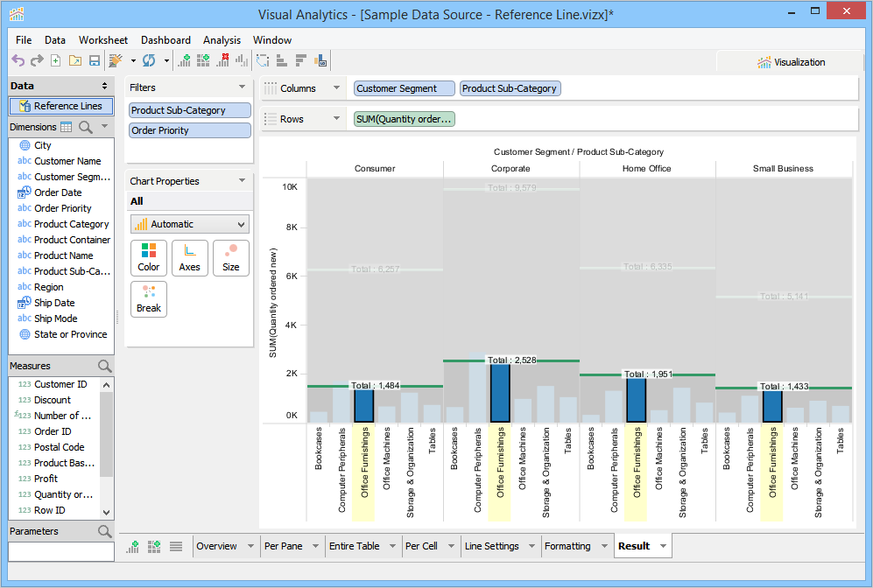The height and width of the screenshot is (588, 873).
Task: Switch to the Line Settings worksheet tab
Action: tap(491, 546)
